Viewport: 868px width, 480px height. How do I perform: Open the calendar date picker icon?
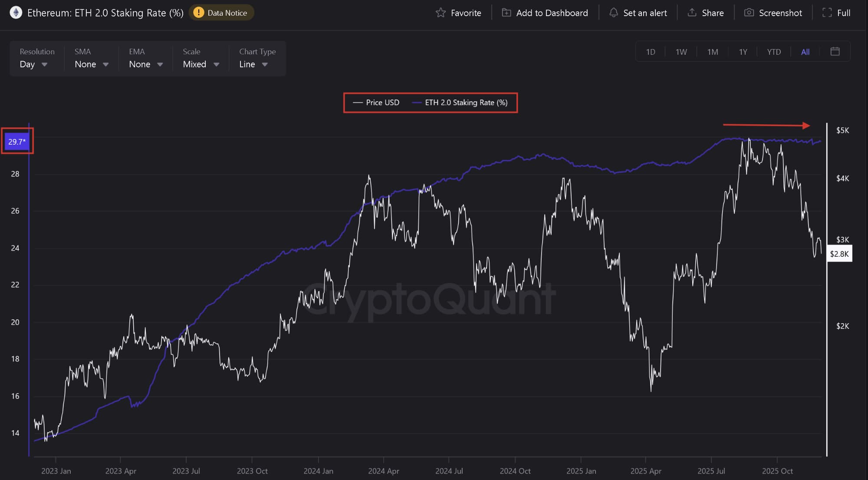[x=835, y=52]
